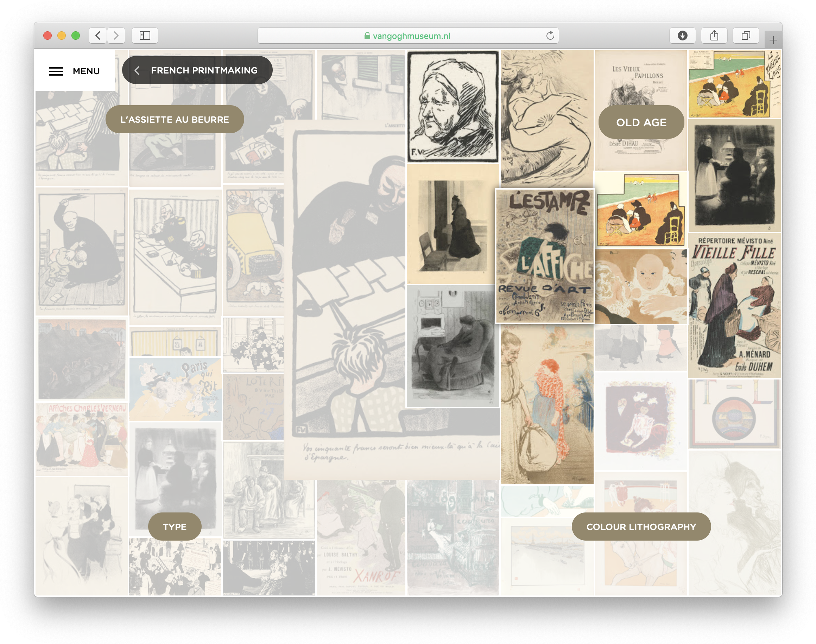The width and height of the screenshot is (816, 644).
Task: Show all tabs overview icon
Action: point(746,36)
